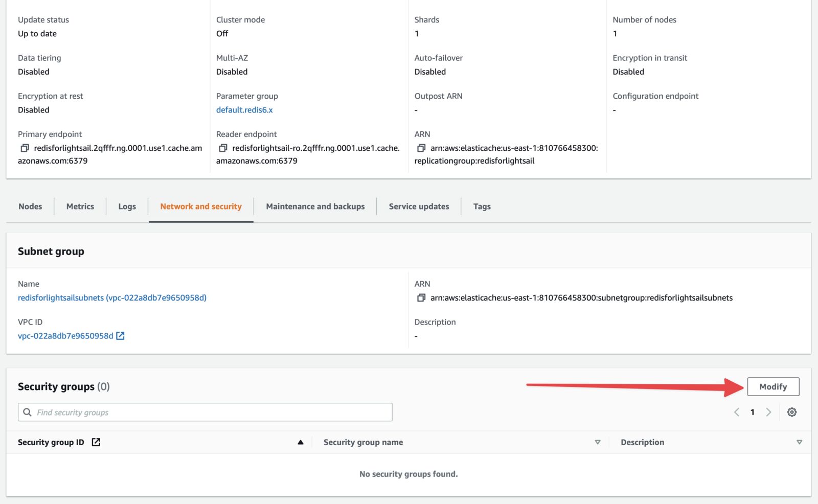Open redisforlightsailsubnets subnet group link

click(112, 298)
